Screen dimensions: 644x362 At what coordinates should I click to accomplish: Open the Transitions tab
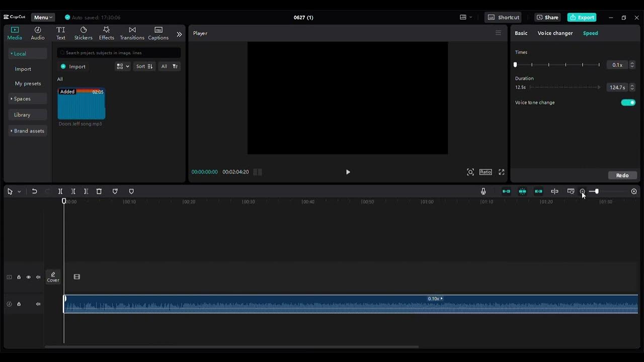132,33
